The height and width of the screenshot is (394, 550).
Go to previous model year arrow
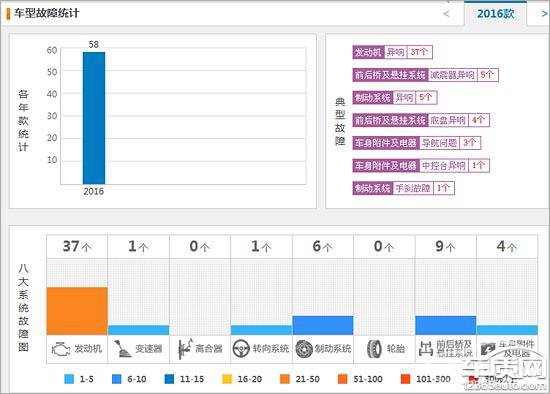[x=446, y=14]
